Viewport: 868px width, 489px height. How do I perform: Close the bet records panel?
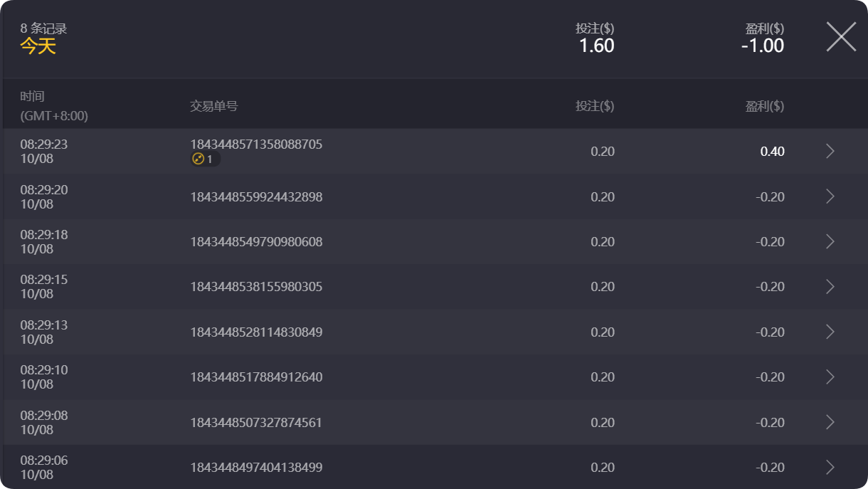point(841,36)
